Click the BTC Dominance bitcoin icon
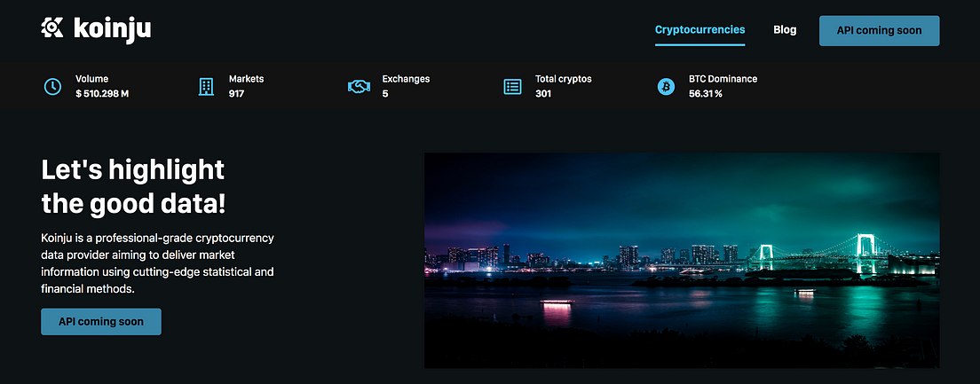Screen dimensions: 980x384 point(667,87)
